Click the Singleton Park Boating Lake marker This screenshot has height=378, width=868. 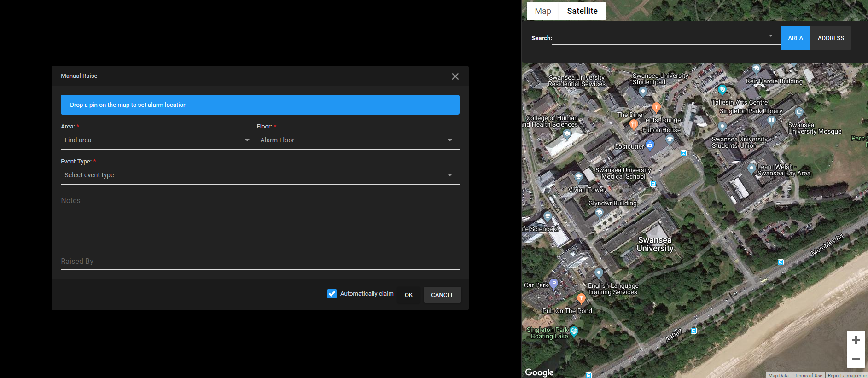pyautogui.click(x=574, y=331)
